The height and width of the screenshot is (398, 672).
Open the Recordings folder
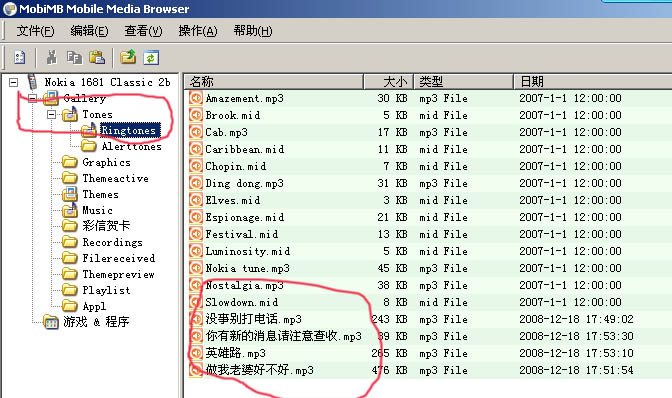pyautogui.click(x=112, y=242)
